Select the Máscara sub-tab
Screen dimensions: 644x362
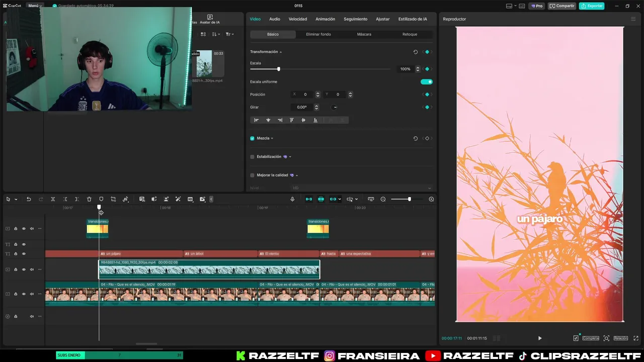pos(364,34)
